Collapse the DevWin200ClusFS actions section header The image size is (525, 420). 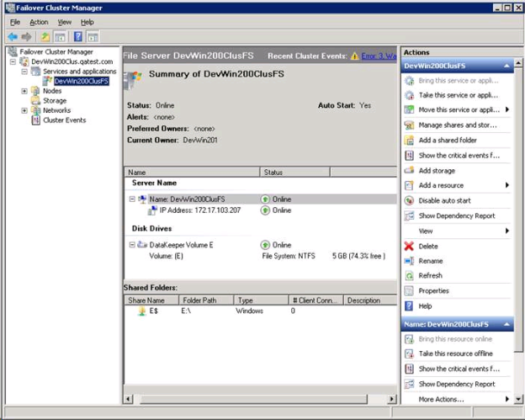[x=507, y=65]
